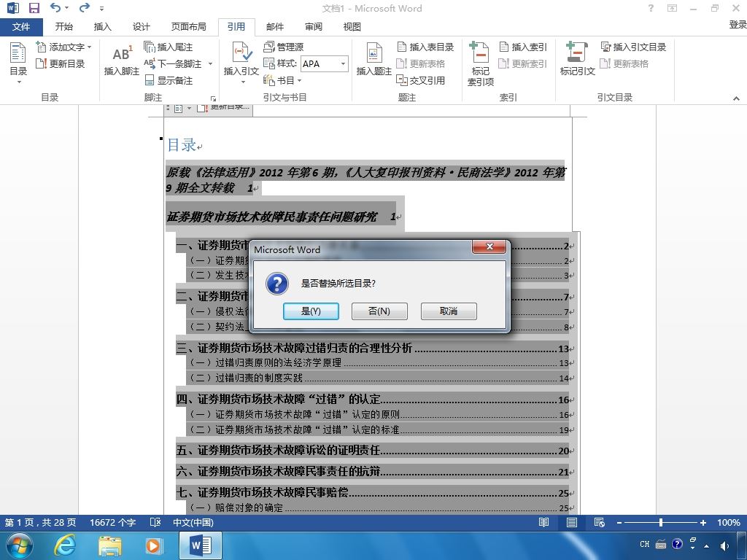Expand the 插入引文 dropdown arrow
Screen dimensions: 747x560
tap(242, 82)
